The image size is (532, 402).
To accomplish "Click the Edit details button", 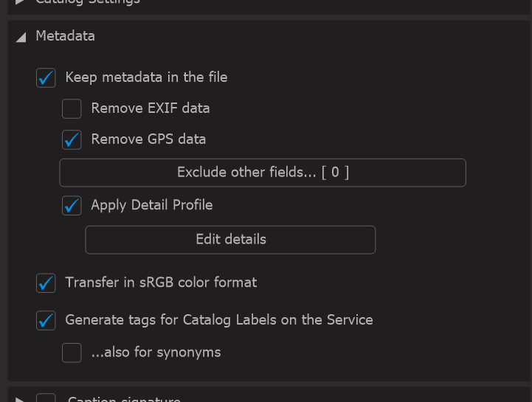I will coord(230,240).
